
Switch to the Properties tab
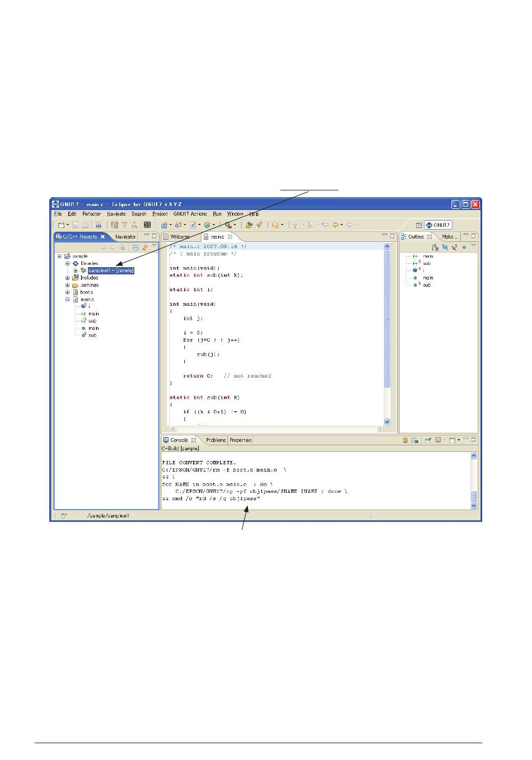240,440
